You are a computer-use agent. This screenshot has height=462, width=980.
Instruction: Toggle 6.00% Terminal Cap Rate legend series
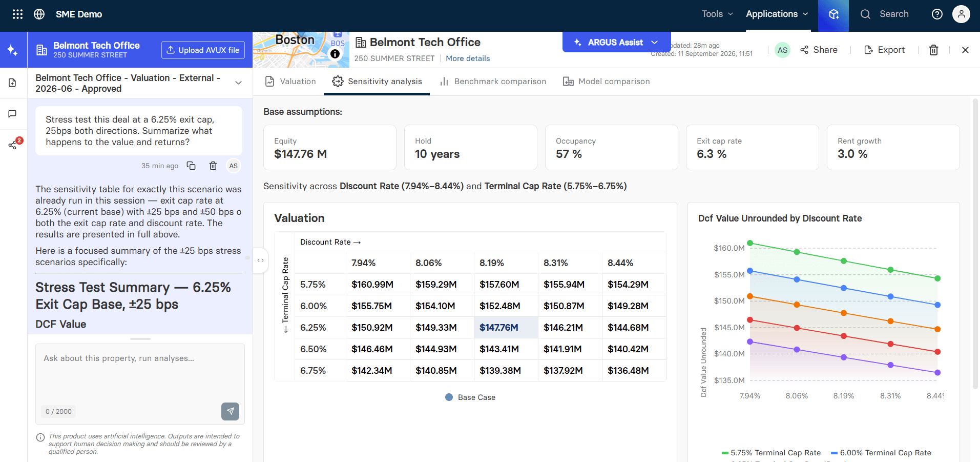[881, 453]
